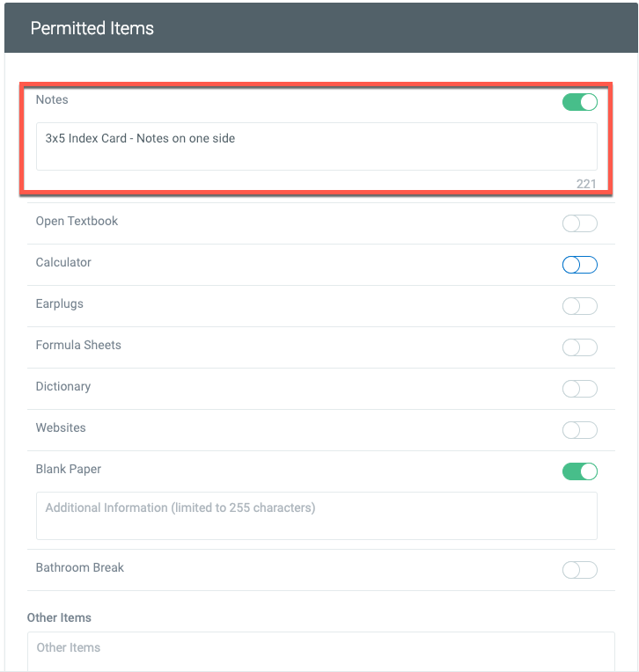Enable the Dictionary toggle
This screenshot has width=639, height=672.
tap(579, 389)
